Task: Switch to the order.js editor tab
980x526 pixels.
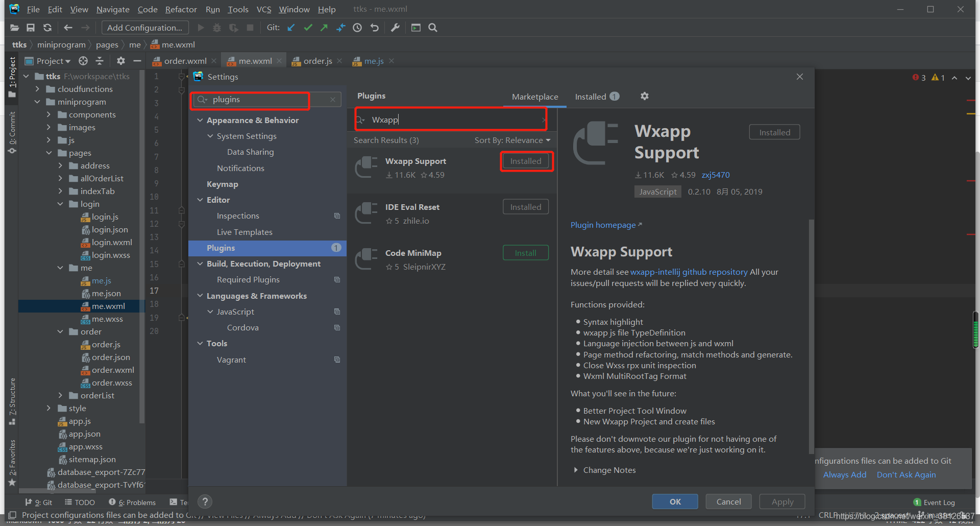Action: click(317, 61)
